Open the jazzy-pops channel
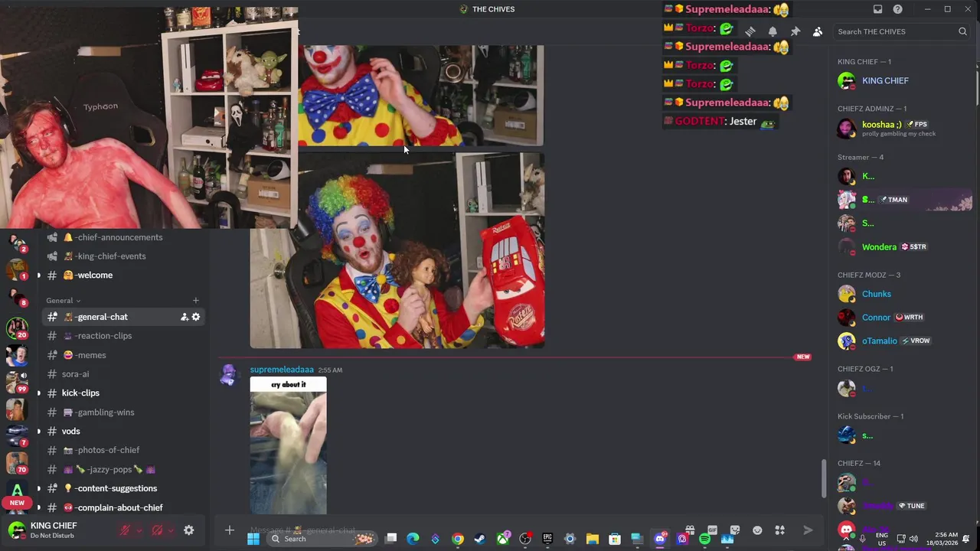 pos(122,469)
